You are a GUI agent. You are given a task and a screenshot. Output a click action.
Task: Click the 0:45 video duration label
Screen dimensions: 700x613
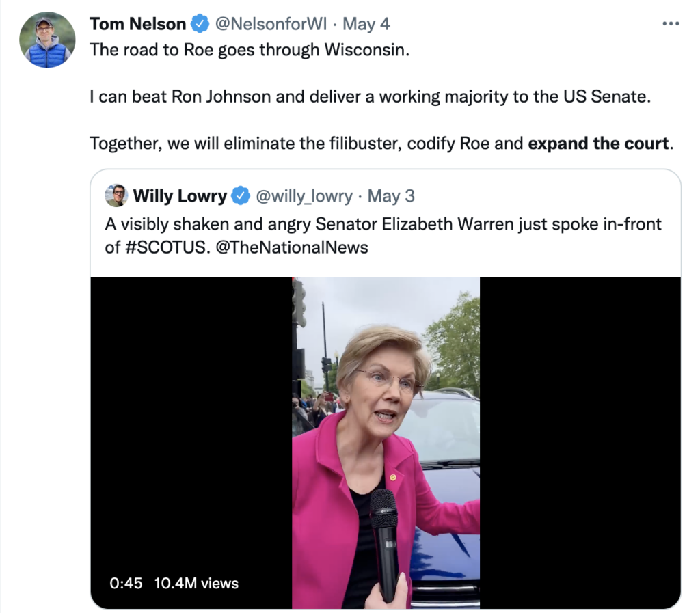[126, 583]
